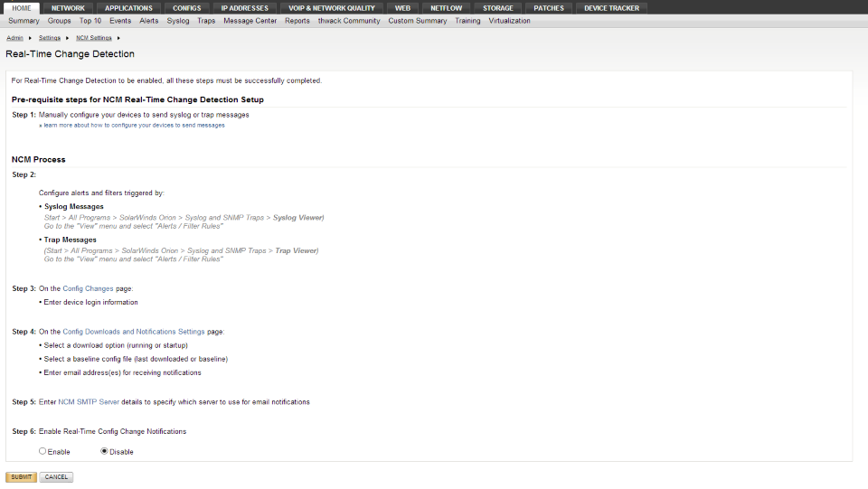868x489 pixels.
Task: Go to Admin breadcrumb
Action: click(x=14, y=38)
